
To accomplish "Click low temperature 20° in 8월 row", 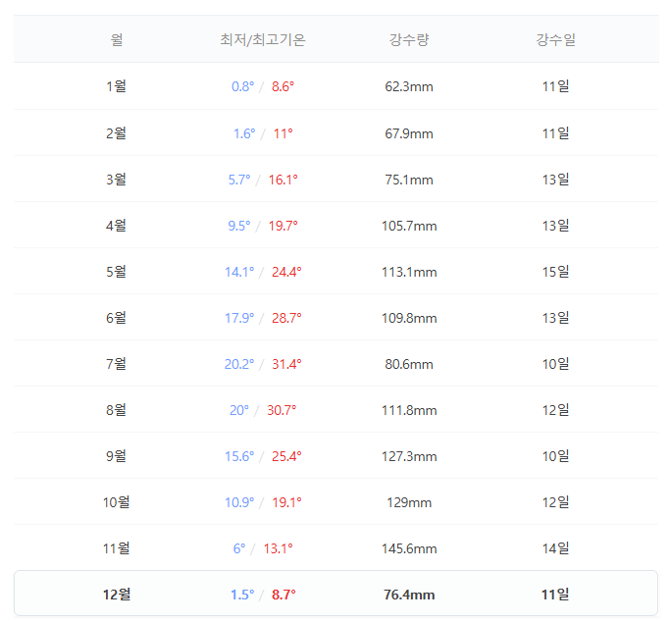I will [239, 410].
